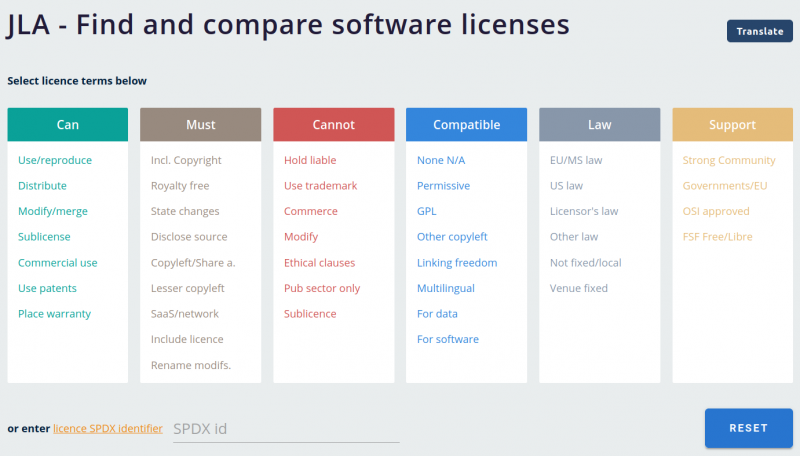Screen dimensions: 800x456
Task: Choose GPL under Compatible
Action: coord(428,211)
